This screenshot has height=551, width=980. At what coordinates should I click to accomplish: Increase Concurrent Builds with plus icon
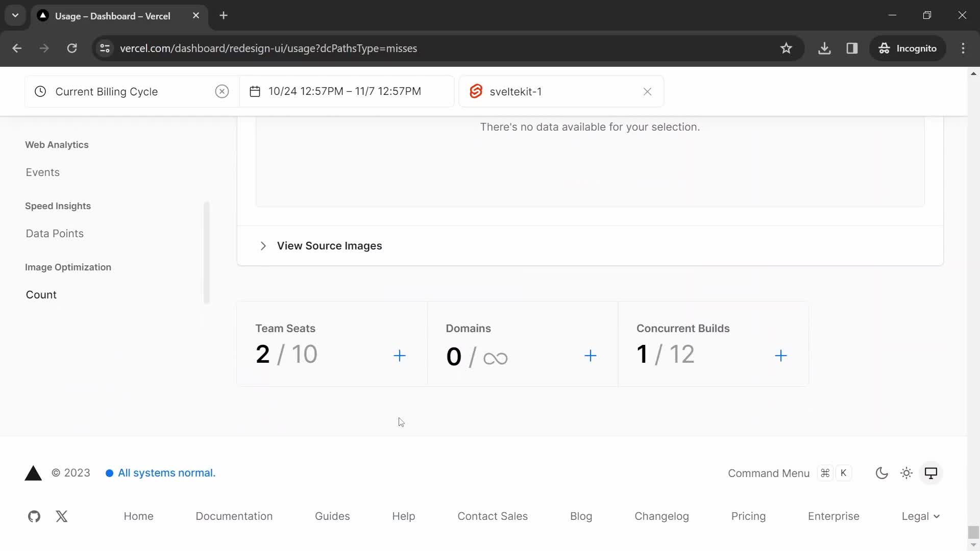(781, 356)
